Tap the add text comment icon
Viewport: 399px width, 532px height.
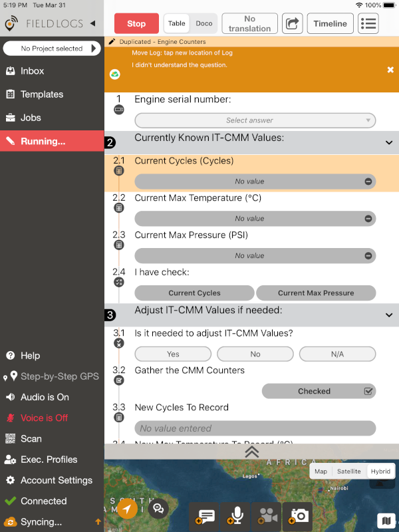pos(205,515)
